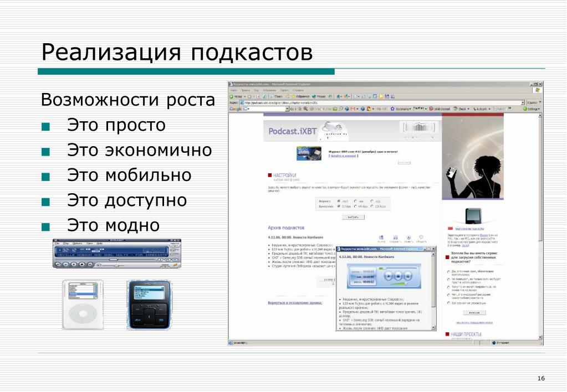Select first poll option 'Да, отличная идея'
This screenshot has height=392, width=567.
coord(449,272)
